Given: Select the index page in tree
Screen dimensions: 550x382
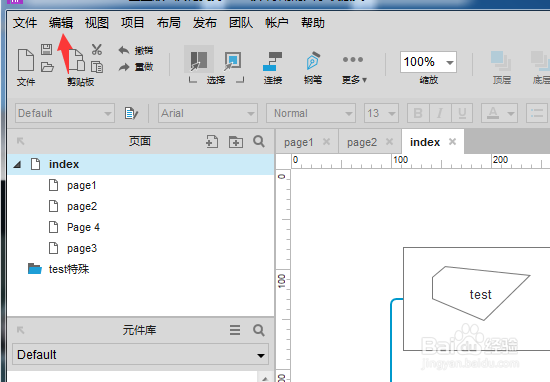Looking at the screenshot, I should pos(141,164).
